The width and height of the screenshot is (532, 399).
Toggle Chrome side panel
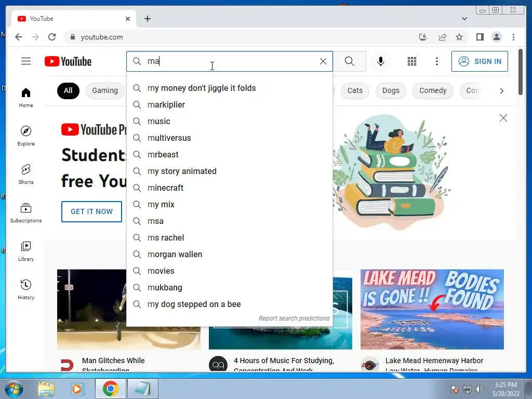coord(480,37)
